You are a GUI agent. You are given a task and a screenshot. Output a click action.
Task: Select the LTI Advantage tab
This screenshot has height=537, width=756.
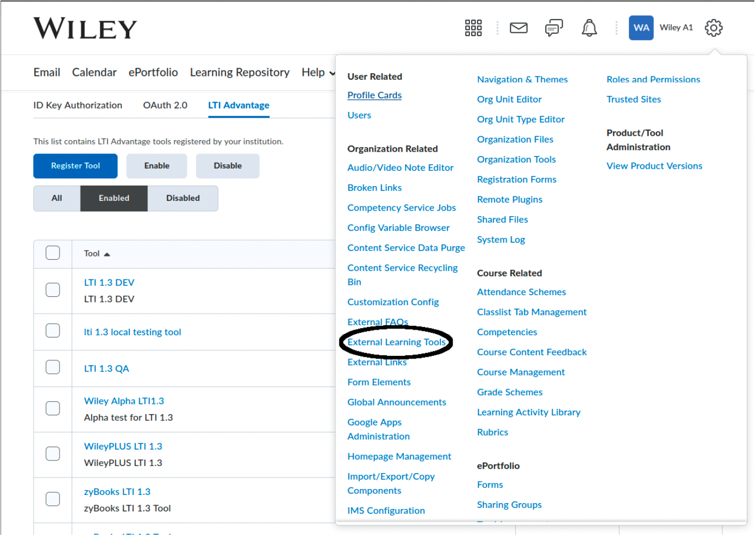coord(239,105)
